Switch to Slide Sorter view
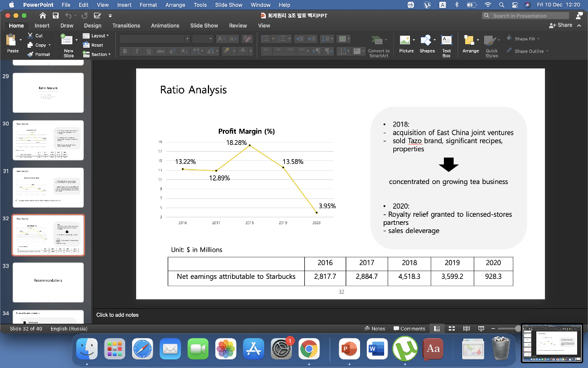The image size is (588, 368). tap(452, 328)
